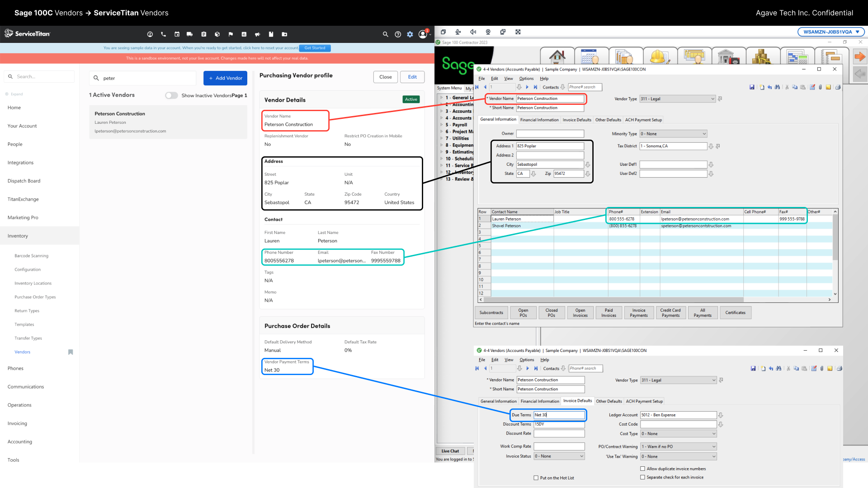Image resolution: width=868 pixels, height=488 pixels.
Task: Open the ServiceTitan dashboard gauge icon
Action: point(150,34)
